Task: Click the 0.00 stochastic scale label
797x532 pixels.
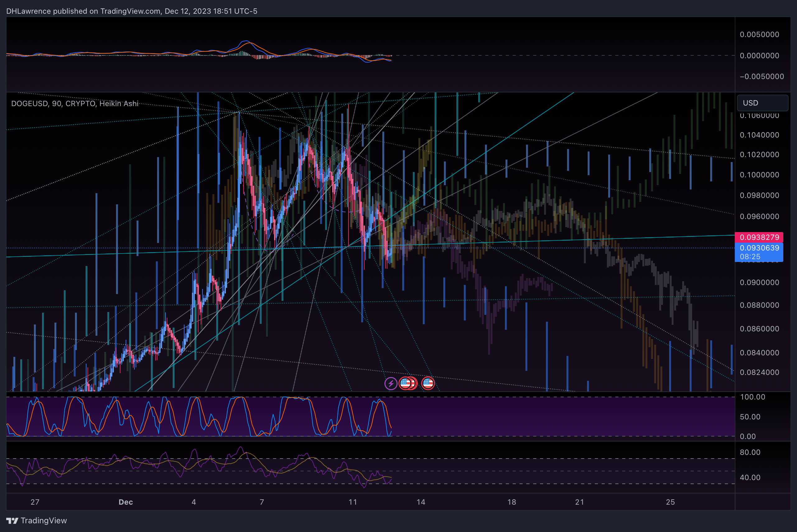Action: [x=748, y=437]
